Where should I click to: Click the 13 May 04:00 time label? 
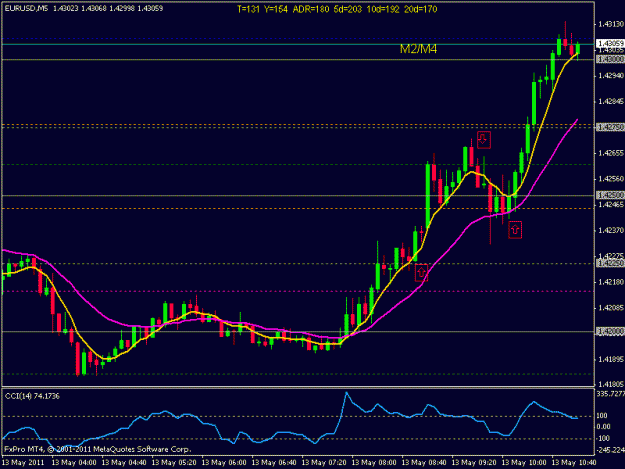74,463
